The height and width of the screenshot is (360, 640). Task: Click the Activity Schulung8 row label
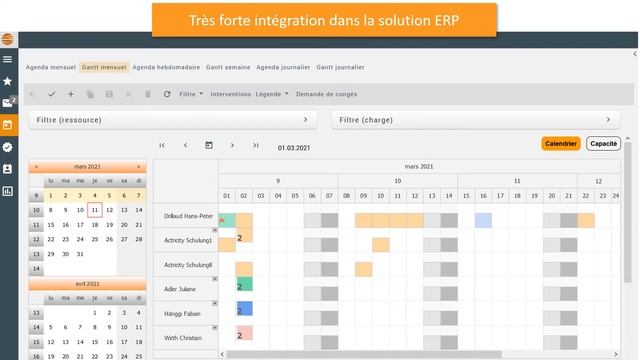click(188, 265)
